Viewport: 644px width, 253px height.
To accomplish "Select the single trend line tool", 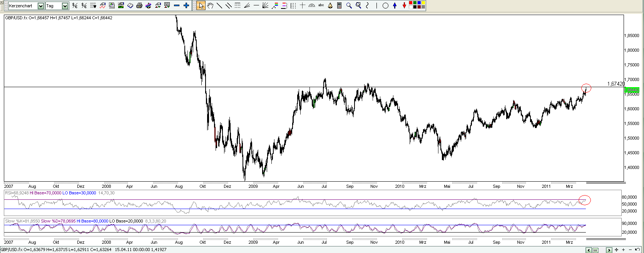I will coord(219,5).
